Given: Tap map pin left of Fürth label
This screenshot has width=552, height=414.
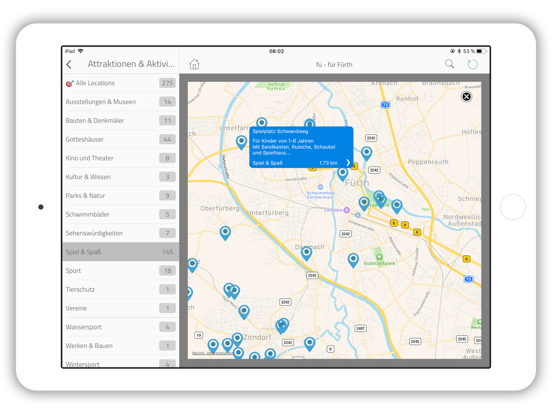Looking at the screenshot, I should [x=343, y=174].
